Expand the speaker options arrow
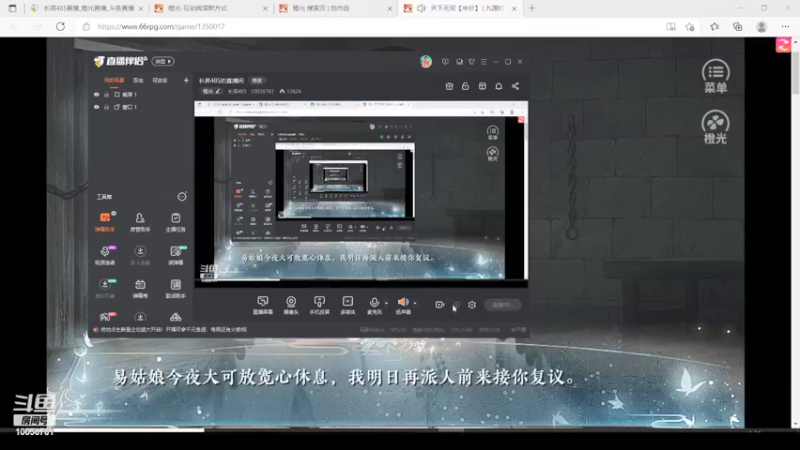The image size is (800, 450). pos(415,303)
